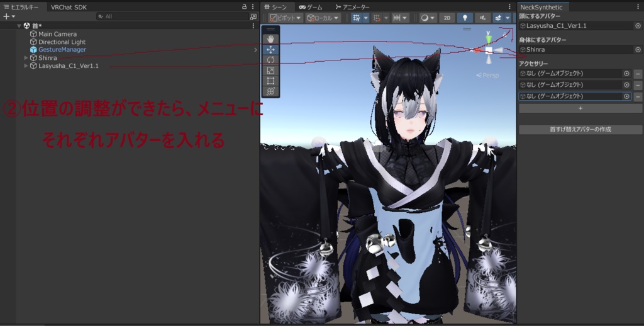Open object picker for Shinra body field
The image size is (644, 335).
pyautogui.click(x=638, y=50)
